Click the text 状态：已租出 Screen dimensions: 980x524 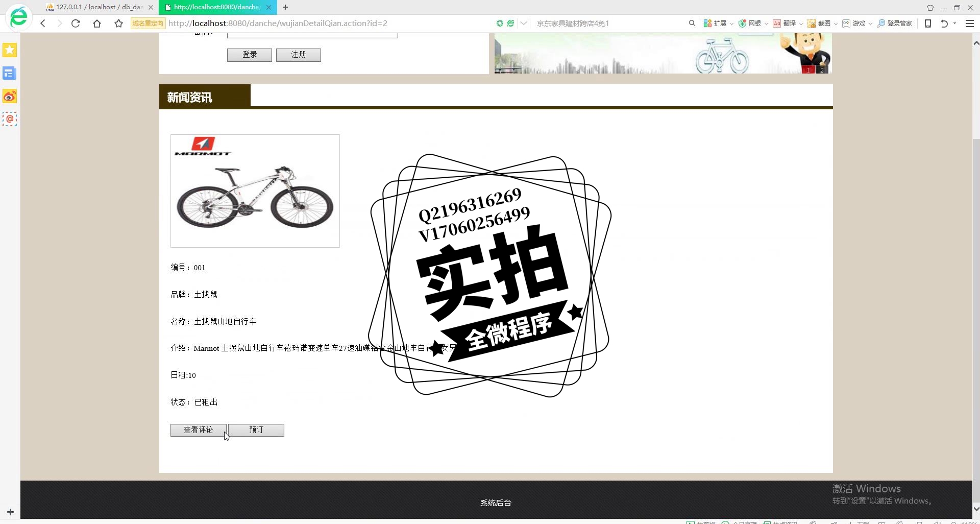194,402
